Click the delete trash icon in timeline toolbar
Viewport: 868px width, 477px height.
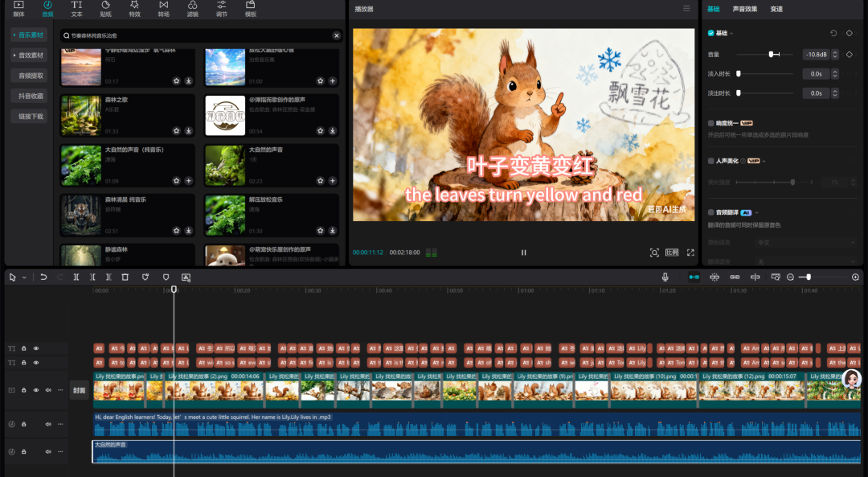(125, 277)
